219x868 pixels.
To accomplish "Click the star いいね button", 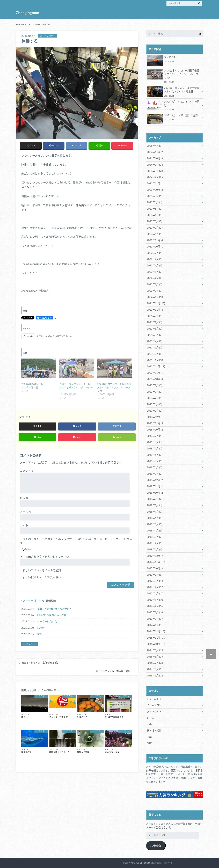I will 28,336.
